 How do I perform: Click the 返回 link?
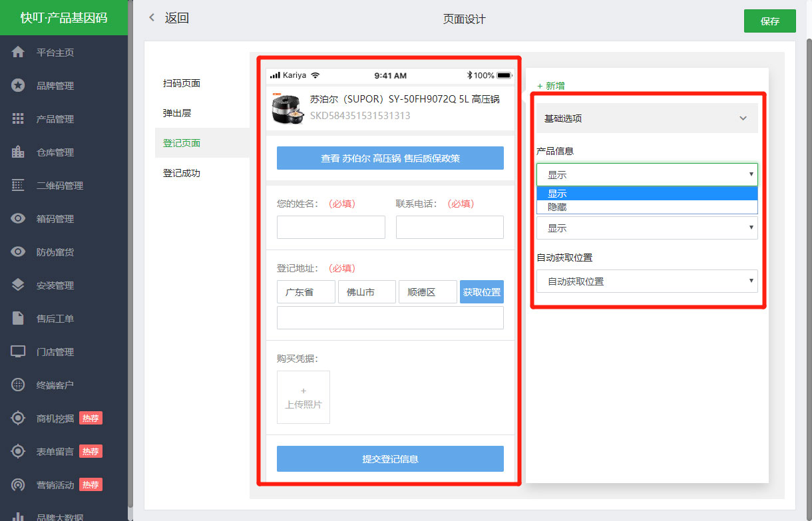[177, 18]
